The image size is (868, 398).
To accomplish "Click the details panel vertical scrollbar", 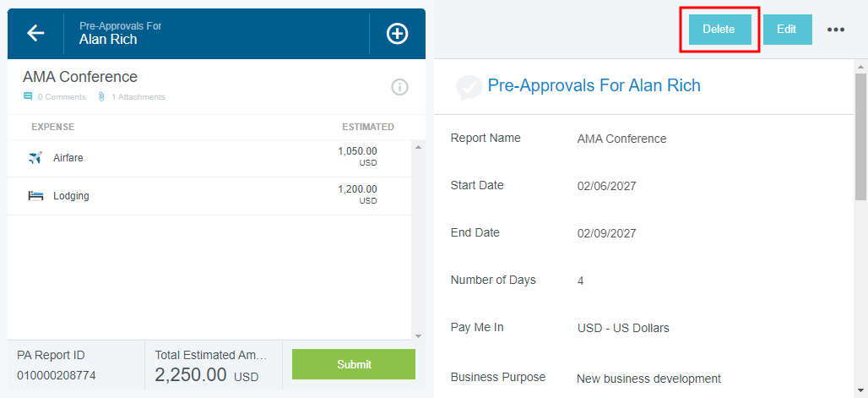I will [x=860, y=135].
